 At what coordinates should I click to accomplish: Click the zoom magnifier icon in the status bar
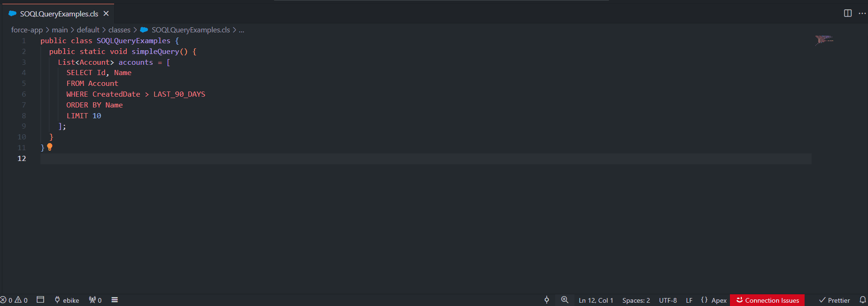click(x=565, y=300)
